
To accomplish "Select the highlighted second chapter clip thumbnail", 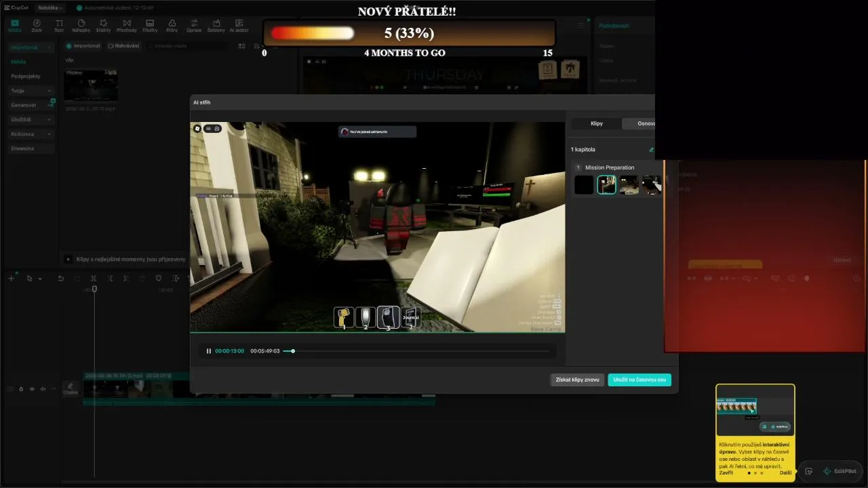I will tap(607, 185).
